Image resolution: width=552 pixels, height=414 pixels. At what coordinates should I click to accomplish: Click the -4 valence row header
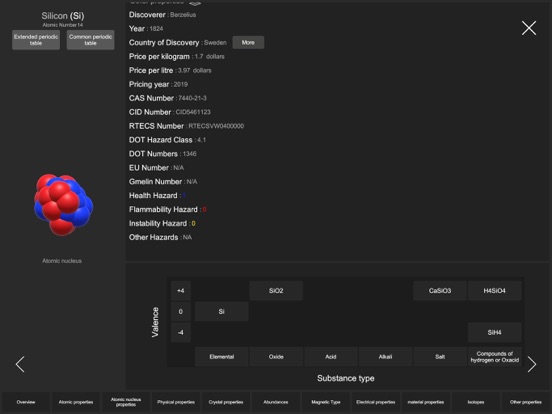pos(181,332)
